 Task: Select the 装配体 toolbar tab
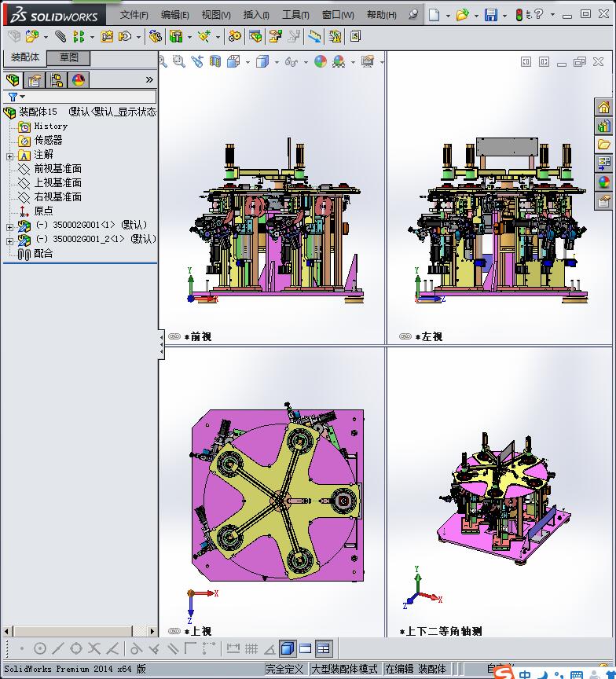[24, 57]
